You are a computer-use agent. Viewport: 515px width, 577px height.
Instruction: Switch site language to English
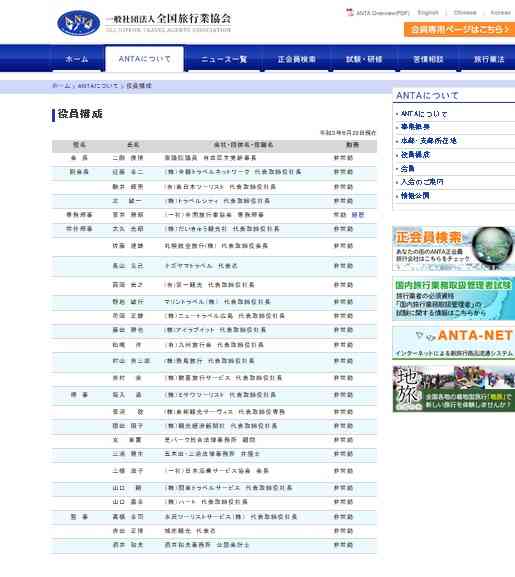428,13
